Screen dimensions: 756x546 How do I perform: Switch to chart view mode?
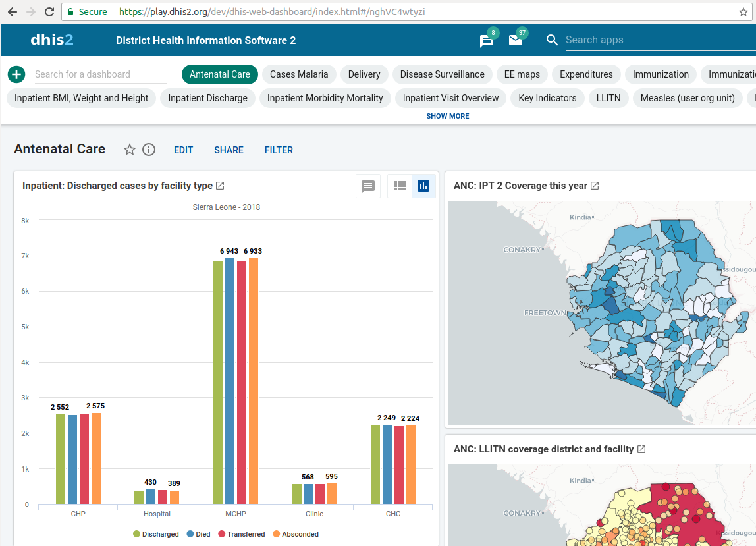(423, 186)
